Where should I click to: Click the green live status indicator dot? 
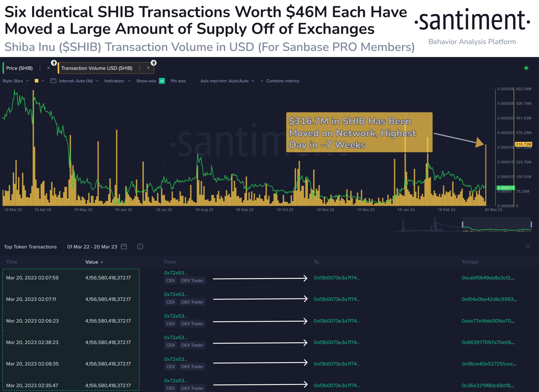(526, 68)
